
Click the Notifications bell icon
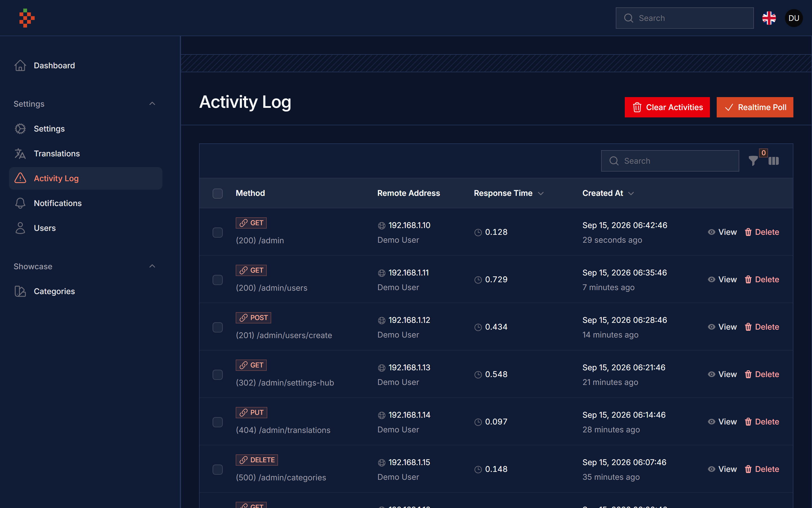click(20, 203)
